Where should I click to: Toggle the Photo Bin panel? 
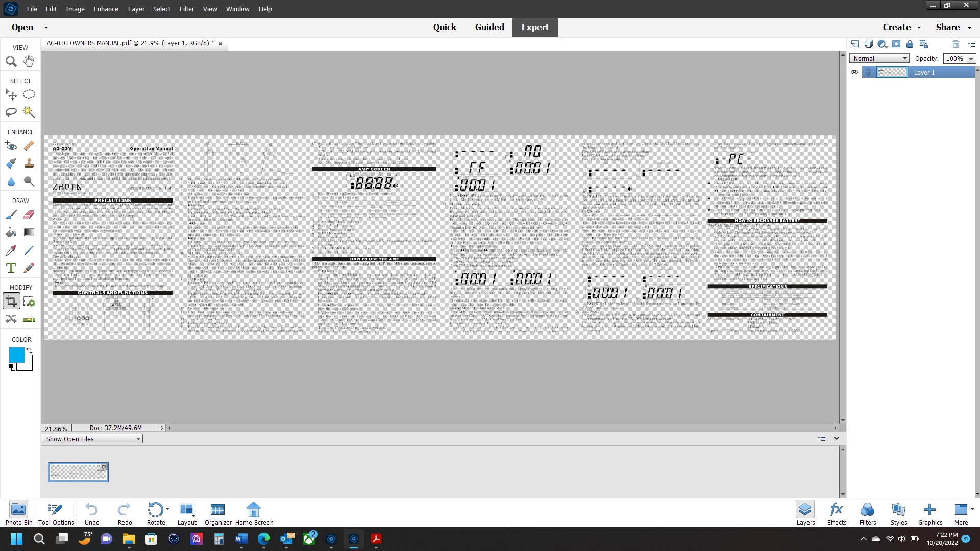(18, 513)
